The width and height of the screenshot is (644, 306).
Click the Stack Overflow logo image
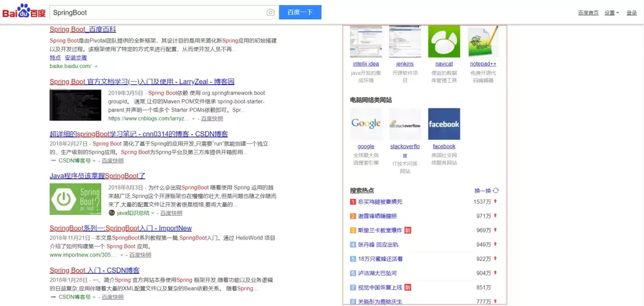pos(405,124)
